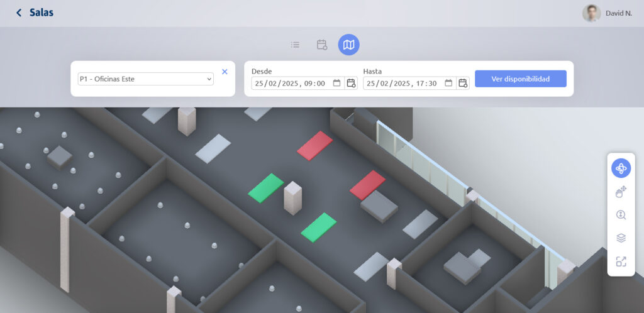Screen dimensions: 644x313
Task: Click the Salas page title
Action: pyautogui.click(x=42, y=13)
